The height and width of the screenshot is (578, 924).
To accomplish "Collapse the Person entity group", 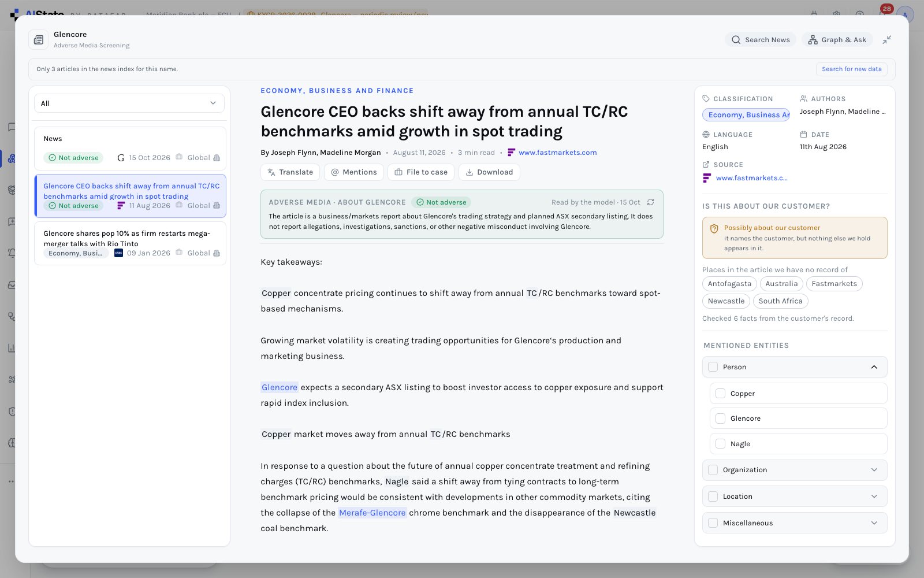I will tap(874, 367).
